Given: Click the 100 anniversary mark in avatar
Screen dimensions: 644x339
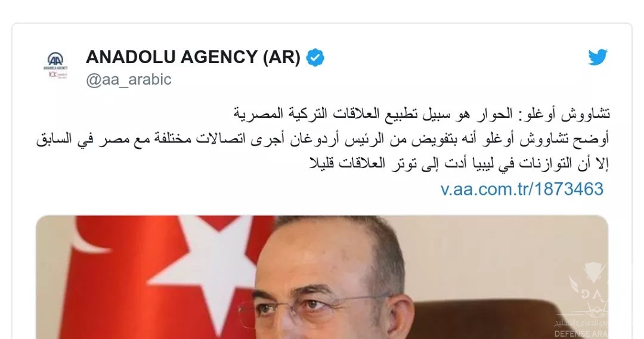Looking at the screenshot, I should 55,74.
